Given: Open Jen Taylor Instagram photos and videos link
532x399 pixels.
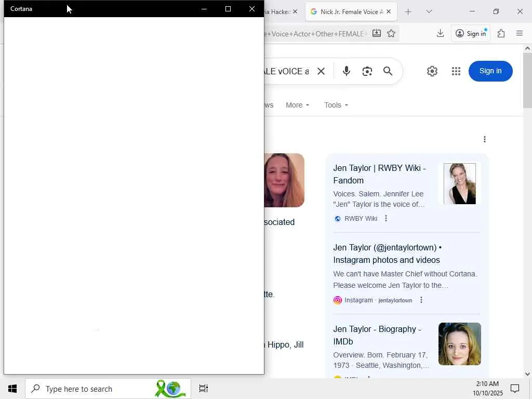Looking at the screenshot, I should click(x=388, y=254).
